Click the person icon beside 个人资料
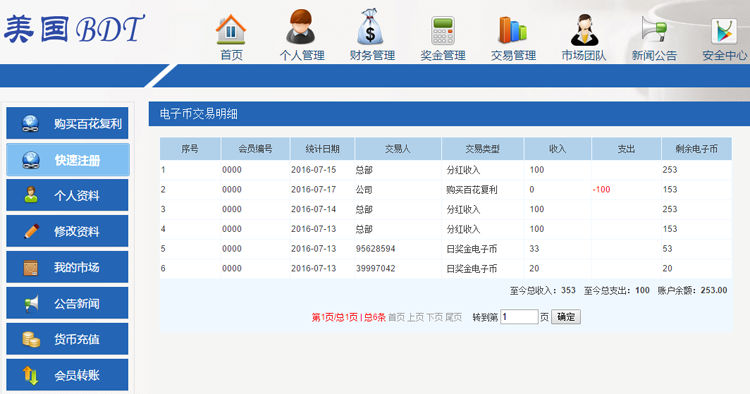This screenshot has height=394, width=750. click(31, 195)
